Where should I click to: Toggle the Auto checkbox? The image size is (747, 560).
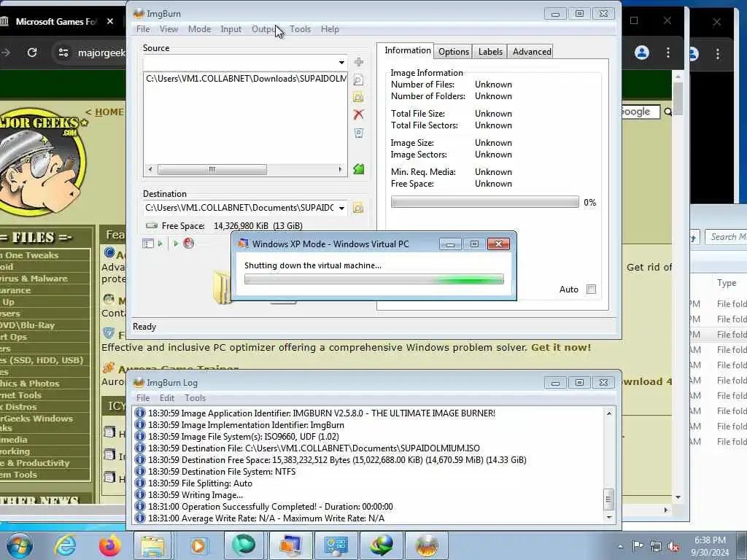tap(591, 289)
